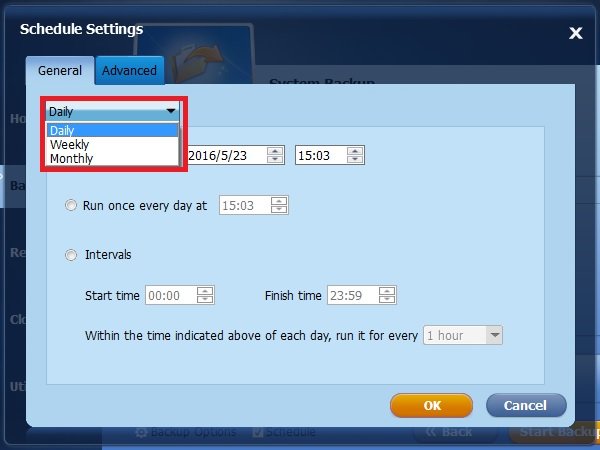Decrease Start time with down arrow

point(205,300)
